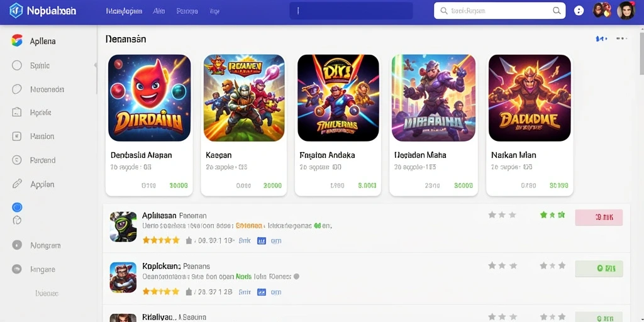The image size is (644, 322).
Task: Click the green price on Natkan Mlan card
Action: coord(558,186)
